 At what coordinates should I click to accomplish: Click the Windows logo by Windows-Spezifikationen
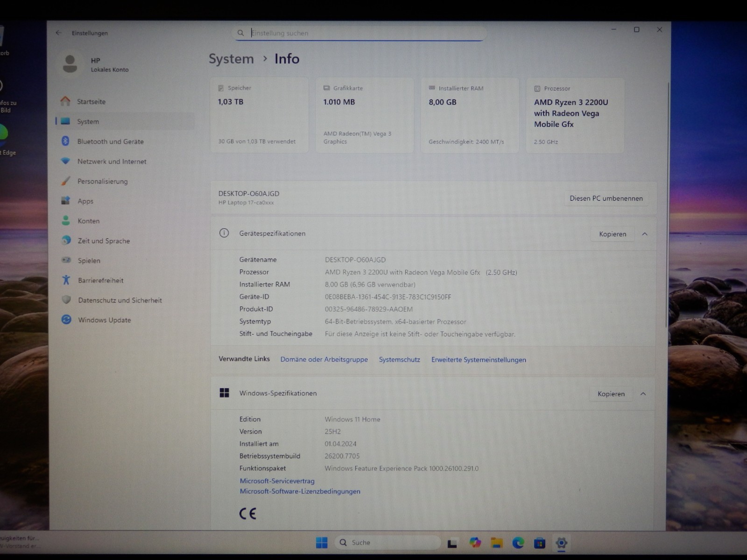224,393
